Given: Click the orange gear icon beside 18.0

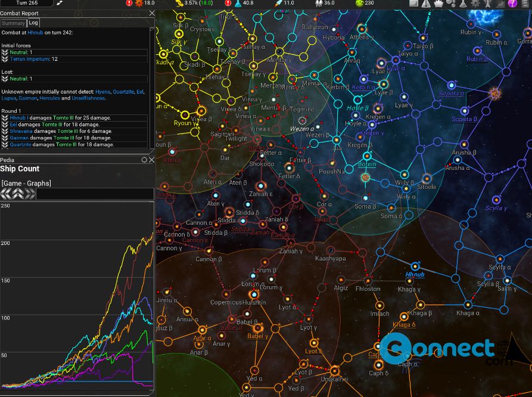Looking at the screenshot, I should (x=139, y=3).
